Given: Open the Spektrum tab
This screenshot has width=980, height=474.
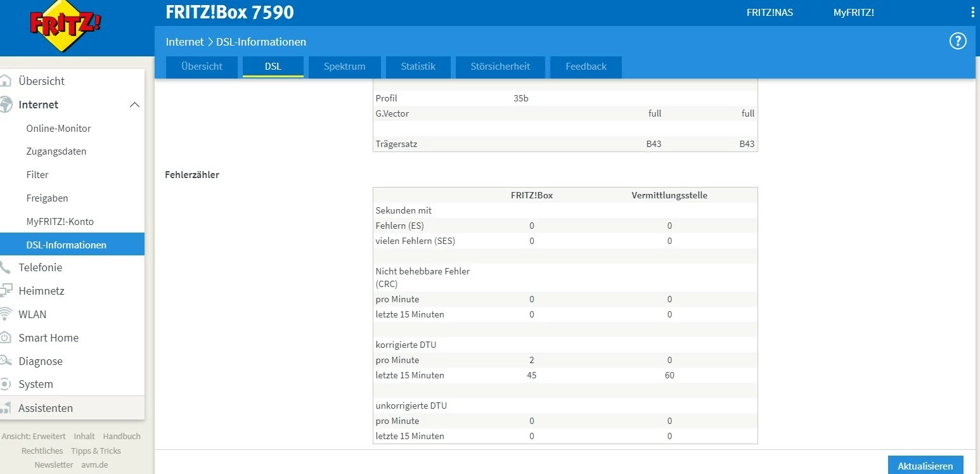Looking at the screenshot, I should (344, 67).
